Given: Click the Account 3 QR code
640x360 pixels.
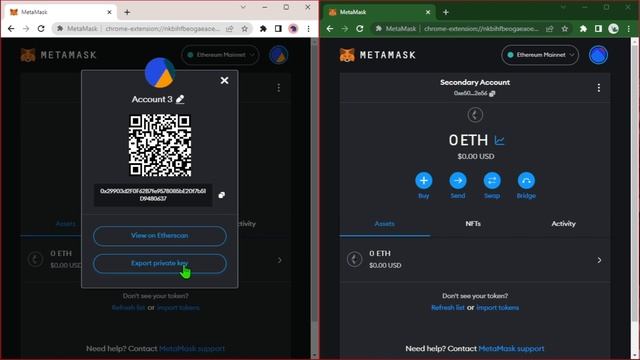Looking at the screenshot, I should click(160, 145).
